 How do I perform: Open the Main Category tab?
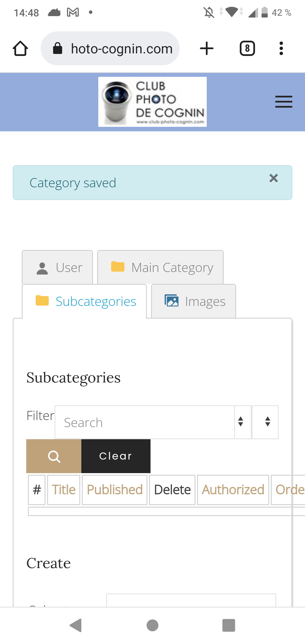click(x=160, y=267)
